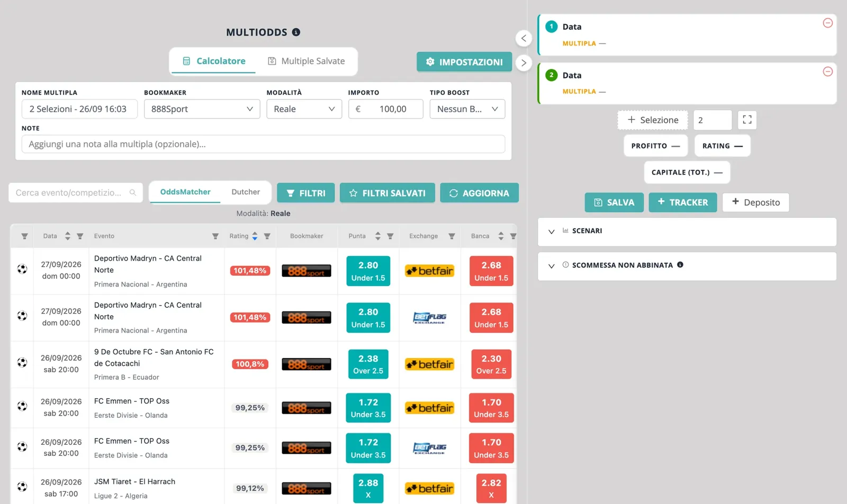
Task: Click the soccer ball icon for 9 De Octubre FC row
Action: click(x=22, y=363)
